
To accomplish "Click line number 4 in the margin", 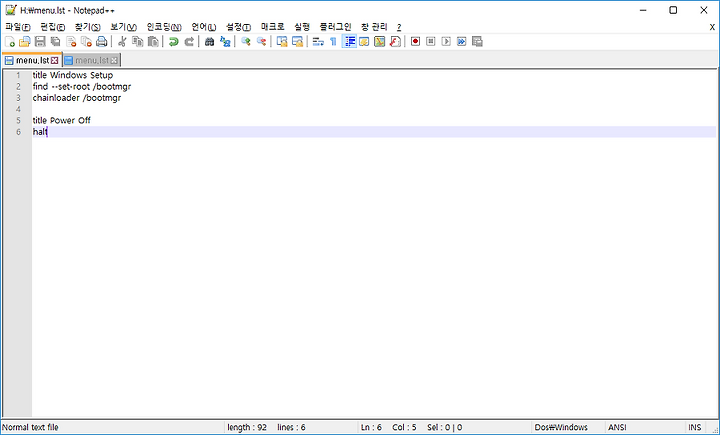I will [x=18, y=109].
